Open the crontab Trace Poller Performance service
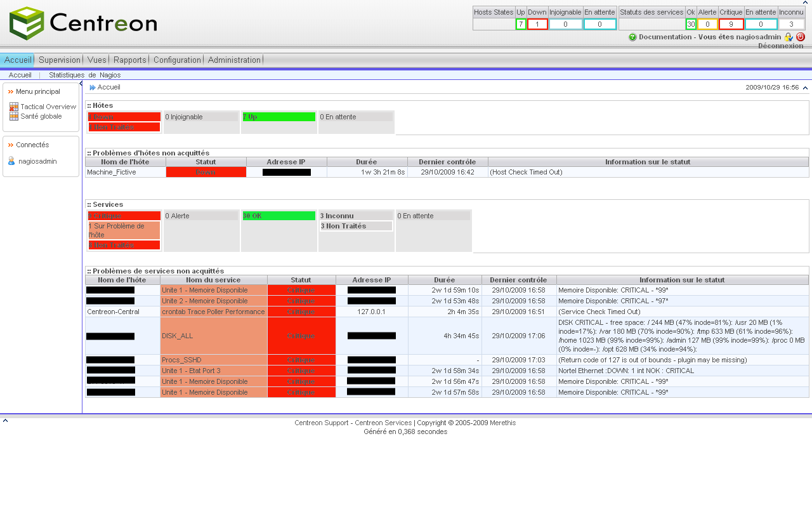Image resolution: width=812 pixels, height=514 pixels. (x=213, y=312)
